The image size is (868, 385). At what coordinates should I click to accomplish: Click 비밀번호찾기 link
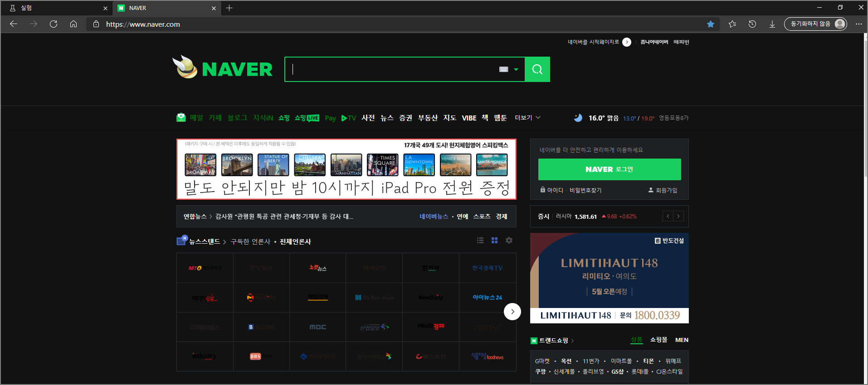(x=585, y=190)
